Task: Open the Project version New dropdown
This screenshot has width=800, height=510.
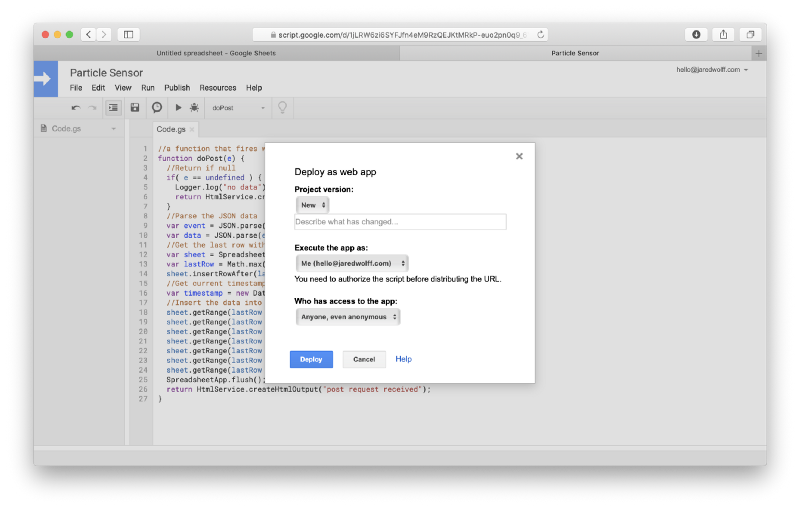Action: 312,205
